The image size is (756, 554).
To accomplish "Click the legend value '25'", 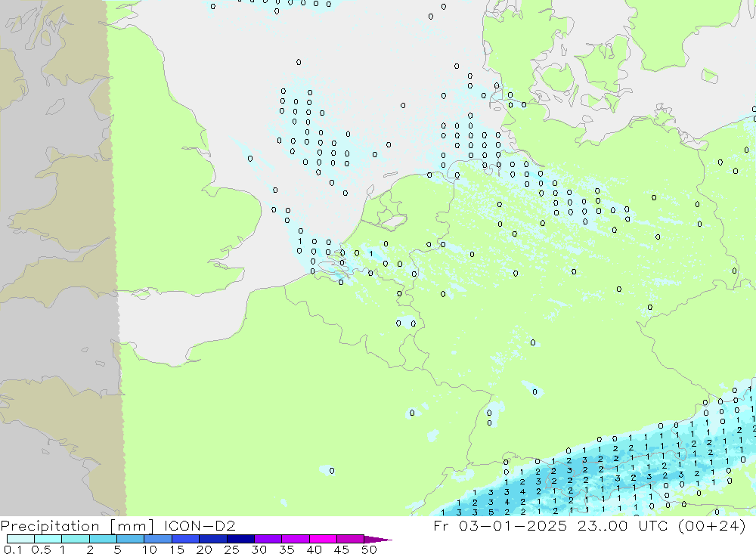I will pos(231,549).
